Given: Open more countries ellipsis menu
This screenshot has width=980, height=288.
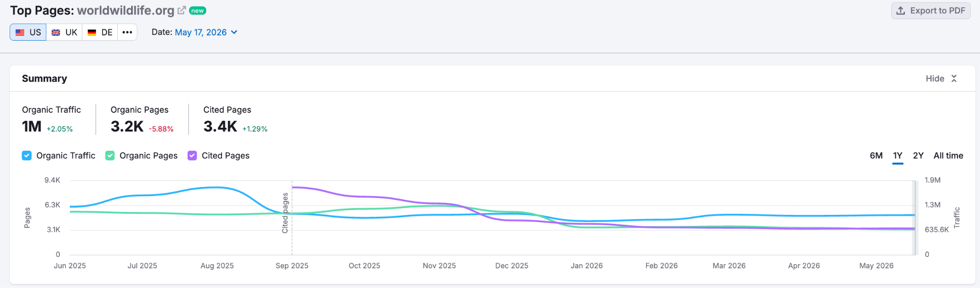Looking at the screenshot, I should pos(127,32).
